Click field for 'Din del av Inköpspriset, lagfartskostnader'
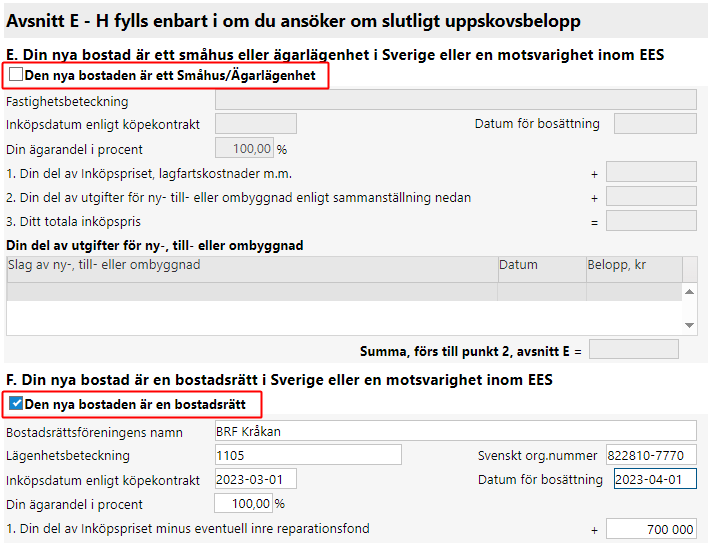The image size is (710, 546). coord(651,172)
